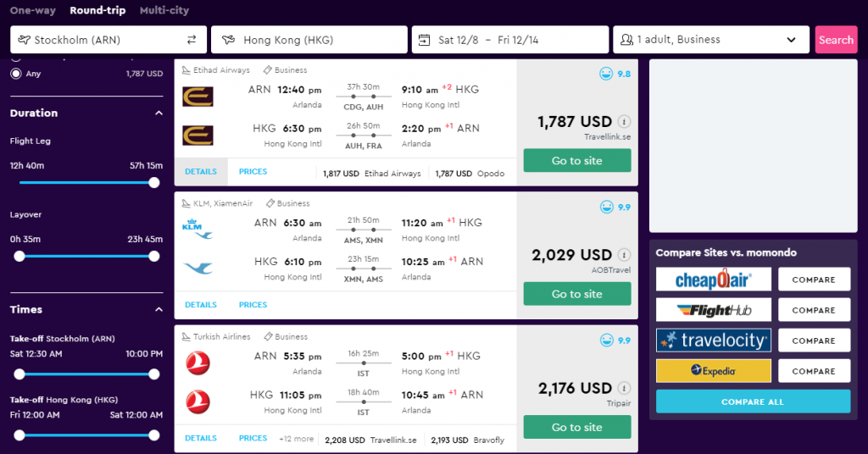
Task: Click the Etihad Airways logo on the outbound flight
Action: [198, 97]
